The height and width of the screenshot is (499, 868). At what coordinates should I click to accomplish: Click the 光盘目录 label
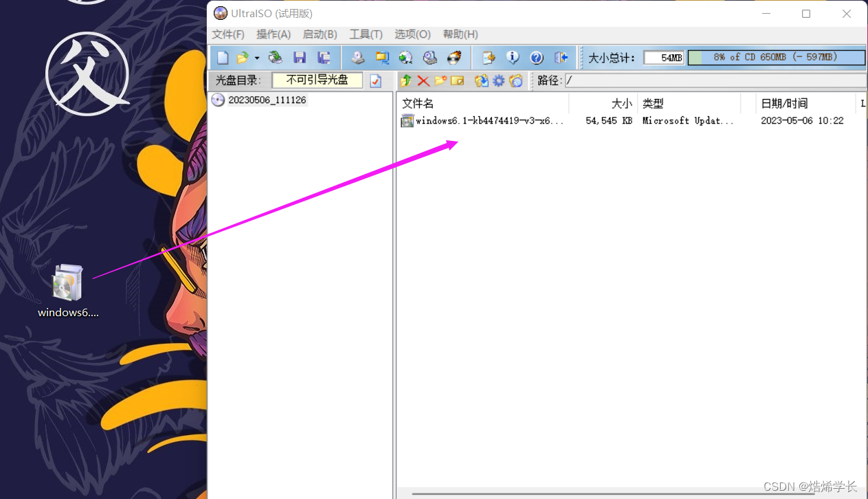[238, 80]
